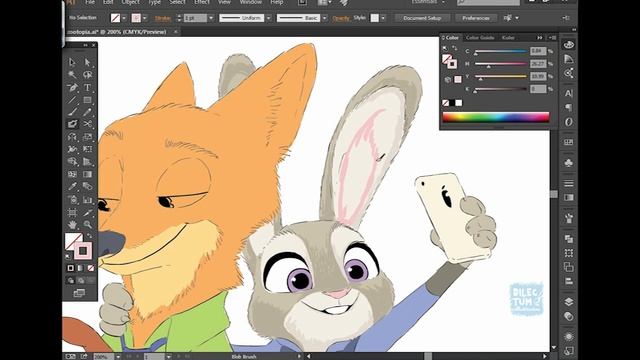Open the Character panel icon in dock
The image size is (640, 360).
pyautogui.click(x=569, y=93)
